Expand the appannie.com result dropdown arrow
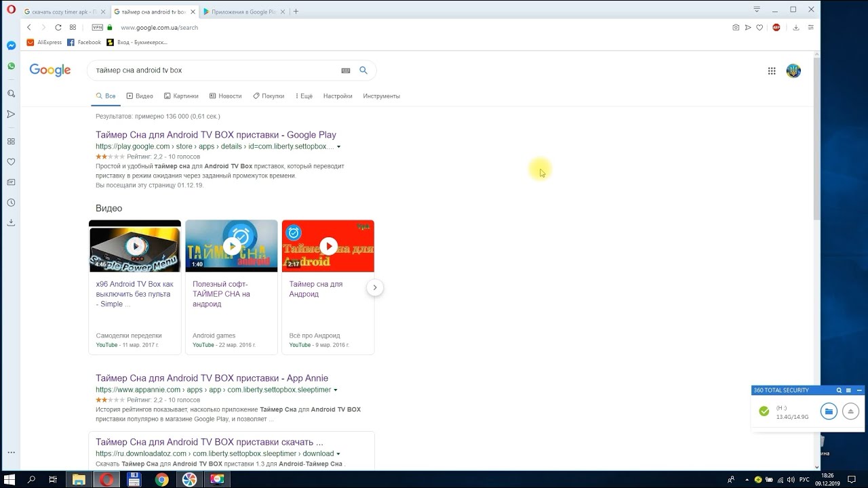868x488 pixels. click(x=335, y=390)
